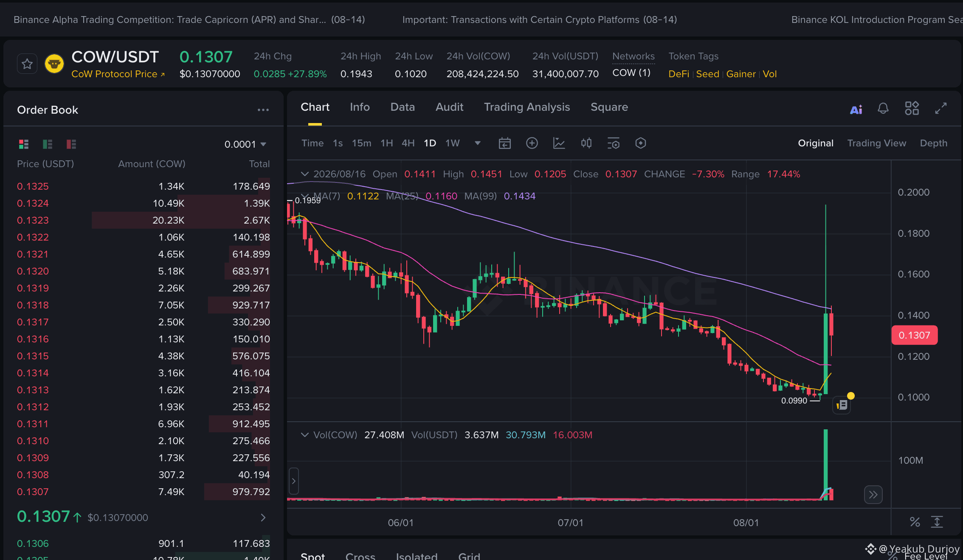Show buy orders only view
This screenshot has width=963, height=560.
tap(48, 144)
